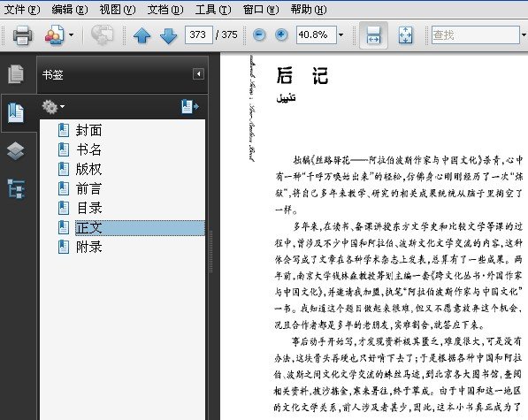528x420 pixels.
Task: Select the 附录 bookmark
Action: pos(89,248)
